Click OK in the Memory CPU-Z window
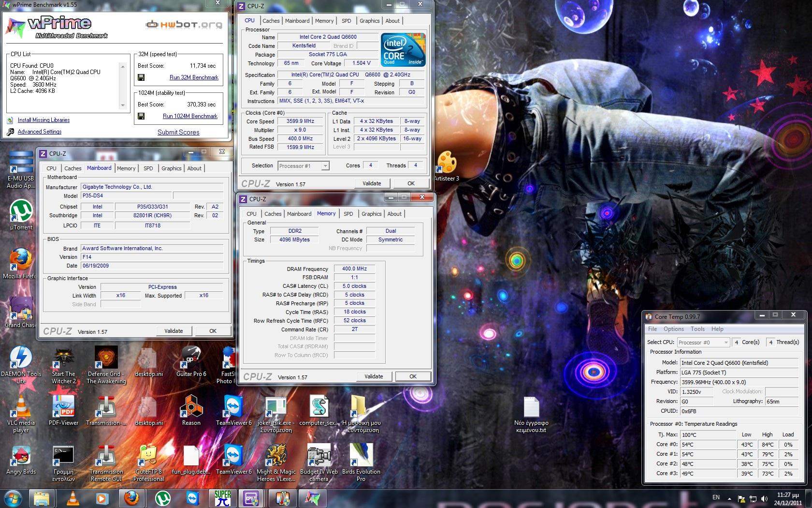 pyautogui.click(x=413, y=376)
